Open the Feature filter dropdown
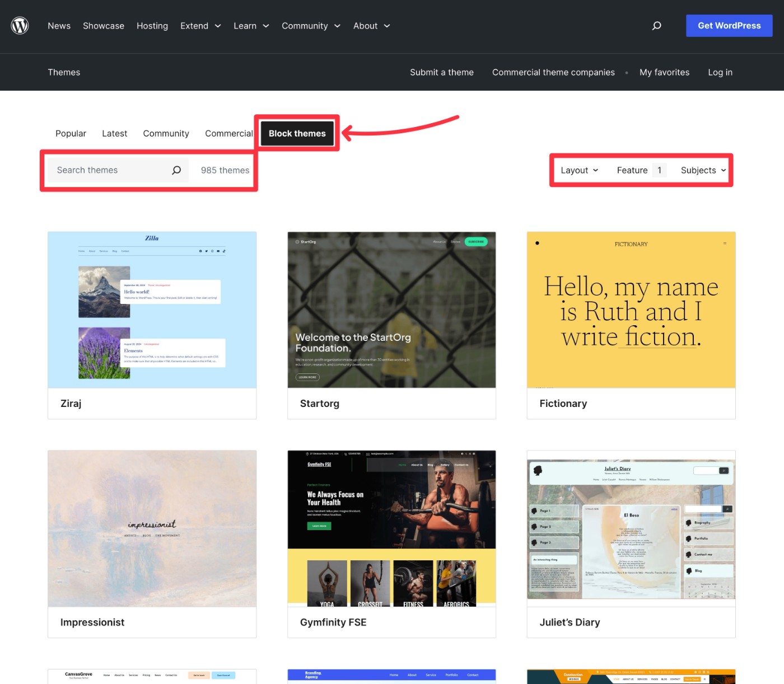 [641, 170]
